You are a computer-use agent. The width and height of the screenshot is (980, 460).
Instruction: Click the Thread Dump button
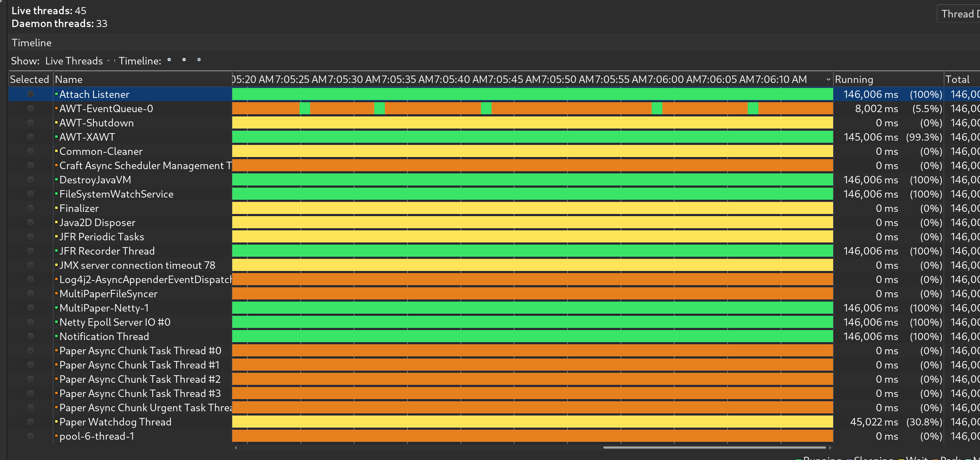coord(959,14)
